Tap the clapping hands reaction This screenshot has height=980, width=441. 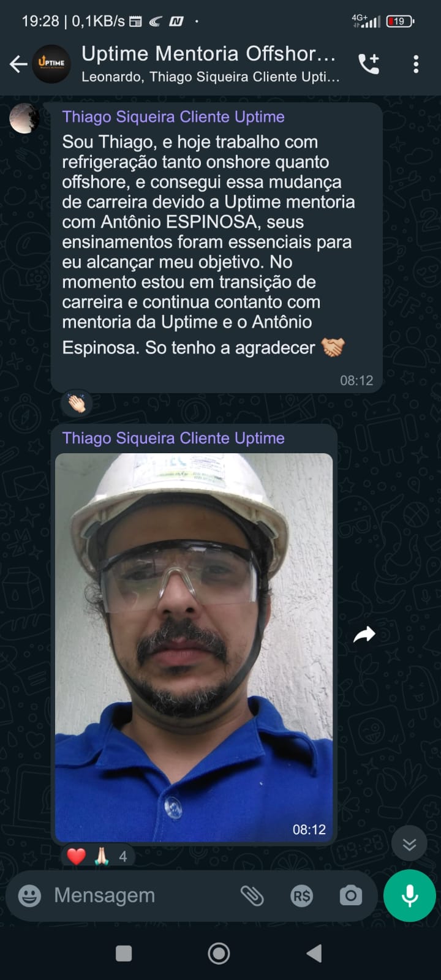77,403
